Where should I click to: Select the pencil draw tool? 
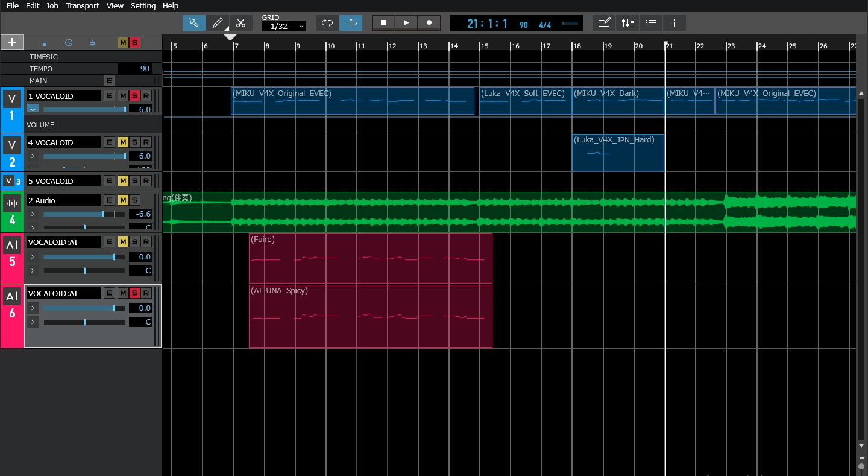point(218,23)
